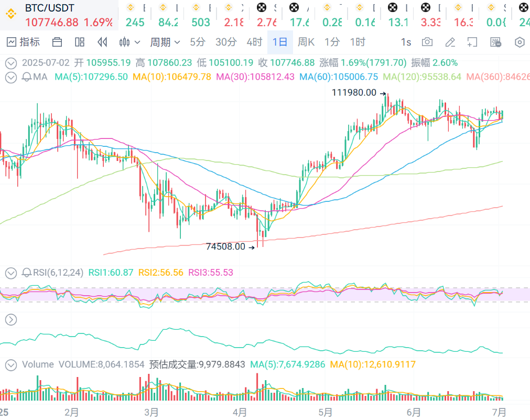Switch to 周K weekly candles
This screenshot has height=420, width=530.
tap(306, 42)
